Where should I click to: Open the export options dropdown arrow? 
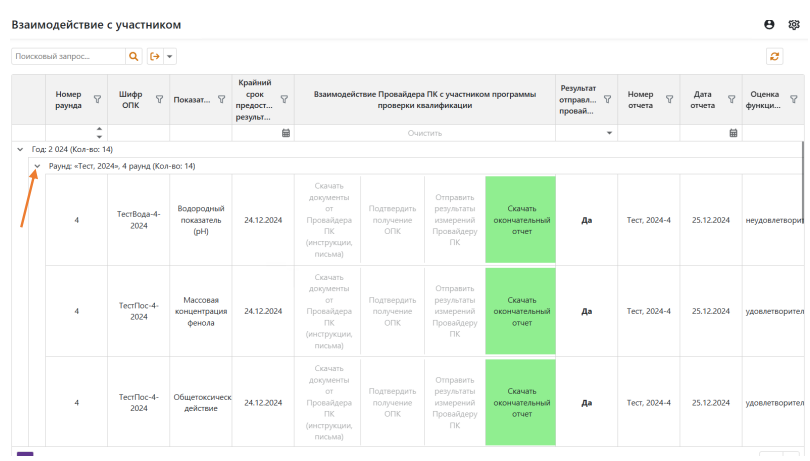(169, 57)
